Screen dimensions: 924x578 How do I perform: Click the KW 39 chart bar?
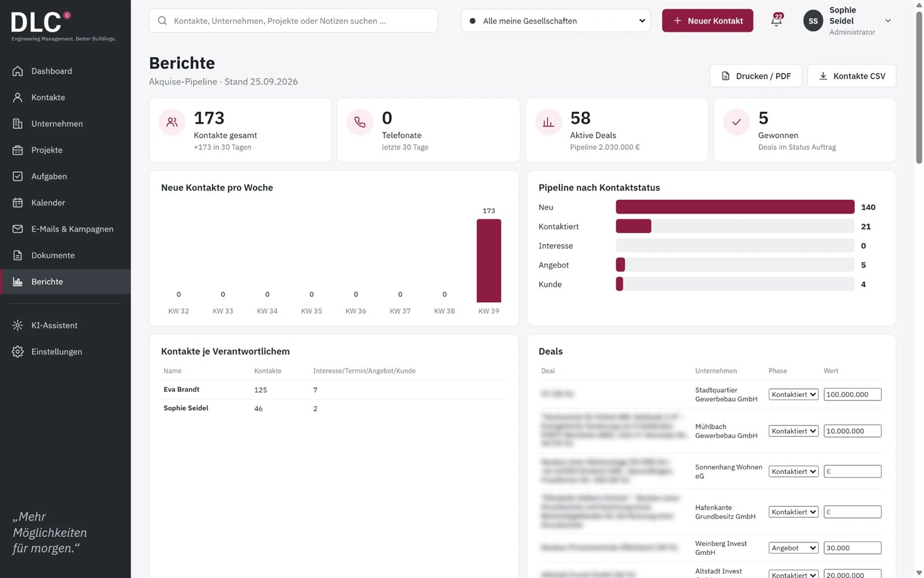click(489, 261)
